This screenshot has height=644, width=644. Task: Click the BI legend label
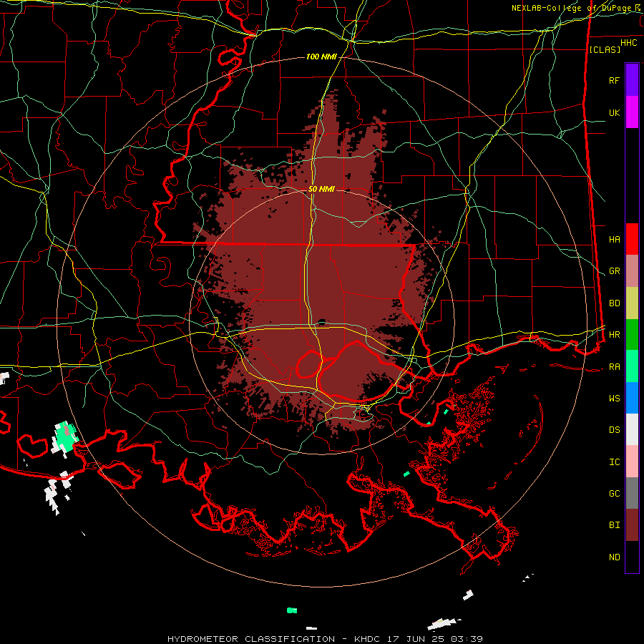[614, 525]
